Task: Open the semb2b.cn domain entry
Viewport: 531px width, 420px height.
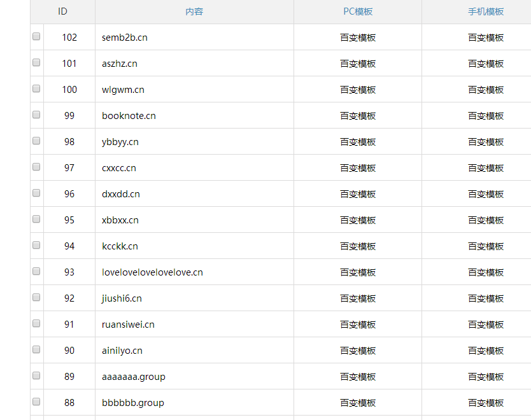Action: click(125, 38)
